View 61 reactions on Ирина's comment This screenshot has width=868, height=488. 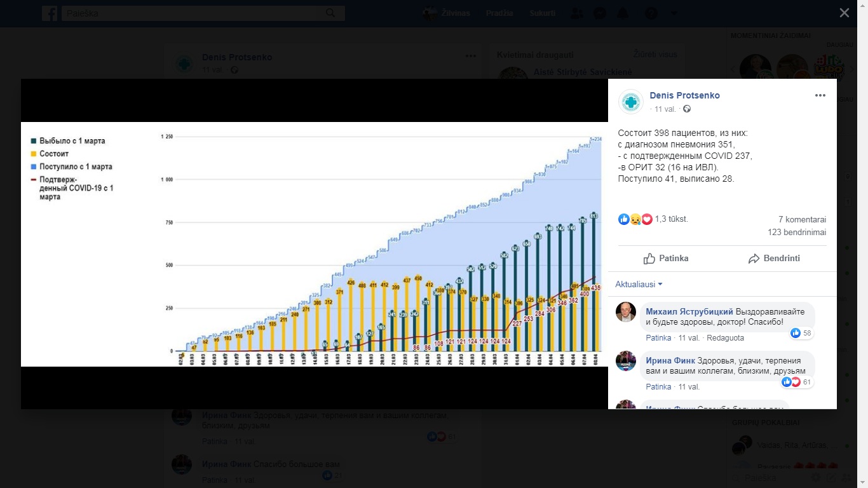tap(797, 382)
